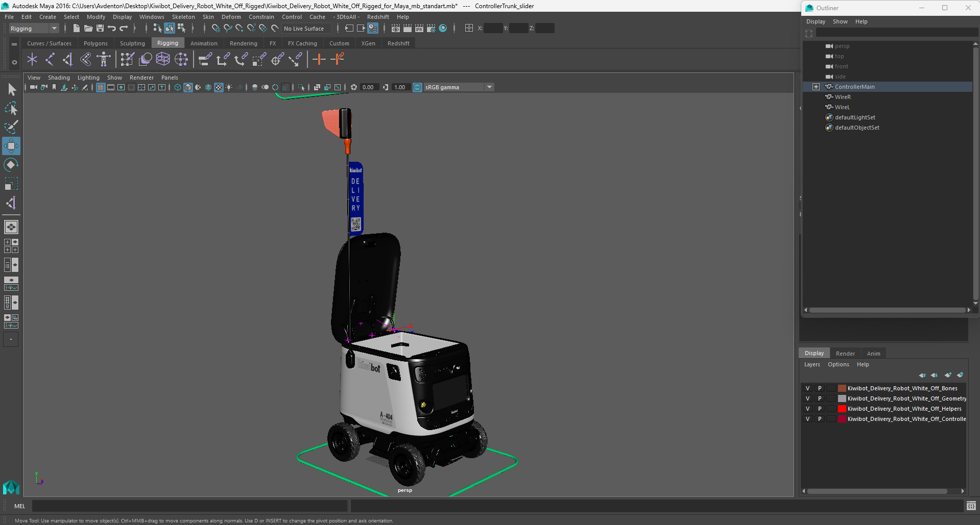Open the No Live Surface field
Image resolution: width=980 pixels, height=525 pixels.
click(x=306, y=29)
